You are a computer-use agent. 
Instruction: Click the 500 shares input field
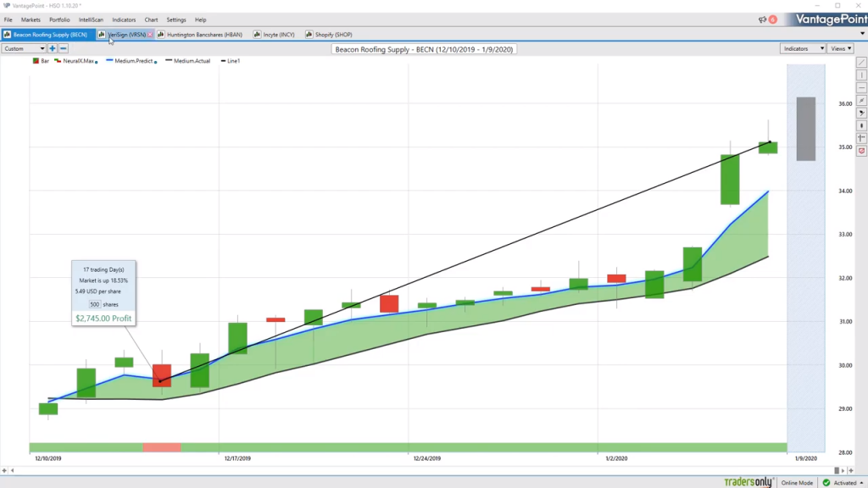(95, 304)
